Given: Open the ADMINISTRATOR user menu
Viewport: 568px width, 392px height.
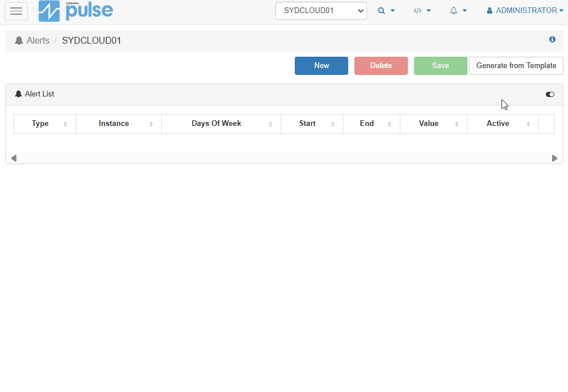Looking at the screenshot, I should pos(525,11).
